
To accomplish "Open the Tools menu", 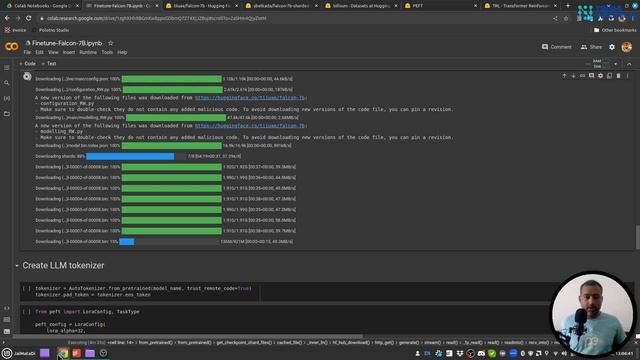I will tap(107, 52).
